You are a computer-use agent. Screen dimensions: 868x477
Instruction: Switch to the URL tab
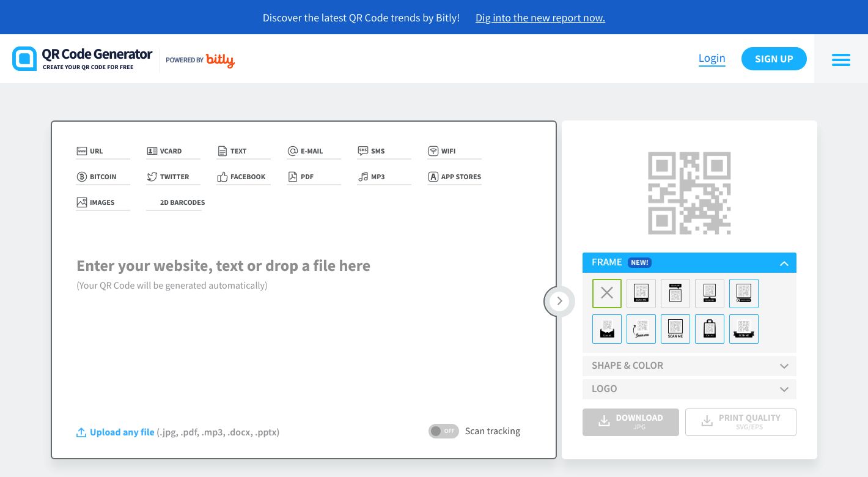[103, 151]
